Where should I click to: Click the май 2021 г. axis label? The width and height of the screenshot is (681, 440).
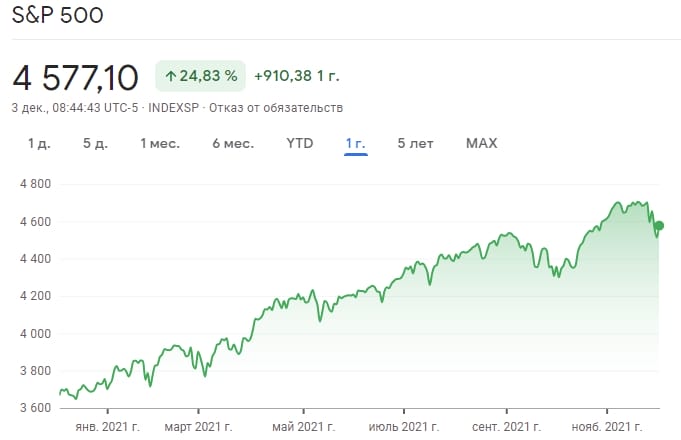(304, 427)
